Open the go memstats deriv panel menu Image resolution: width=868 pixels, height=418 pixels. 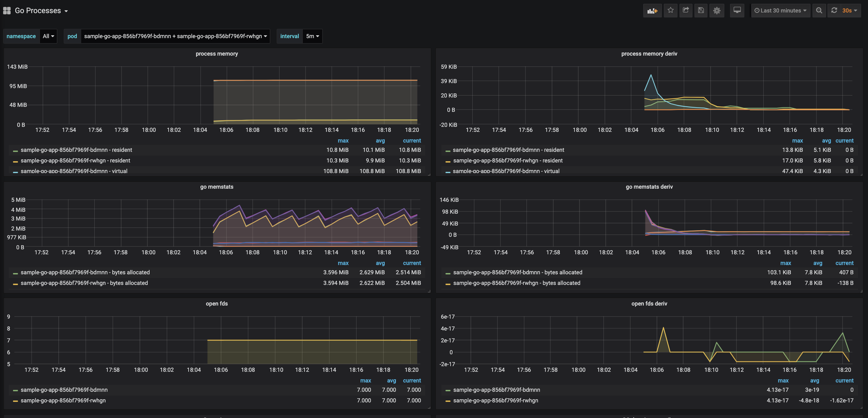point(649,187)
